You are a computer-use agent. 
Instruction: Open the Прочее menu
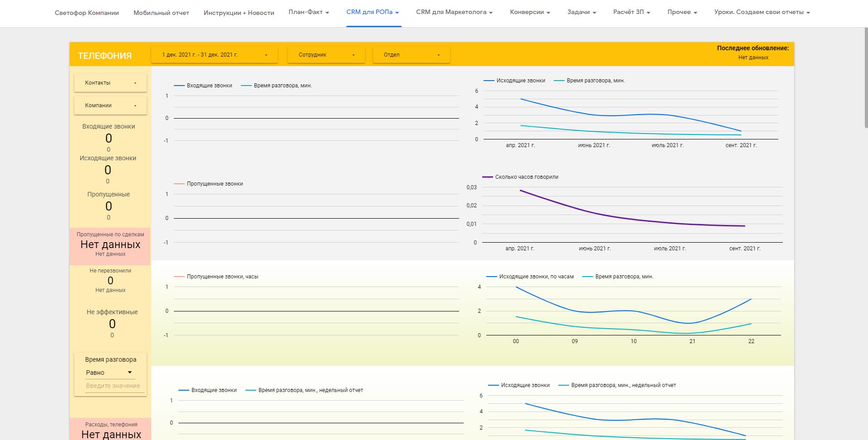682,12
